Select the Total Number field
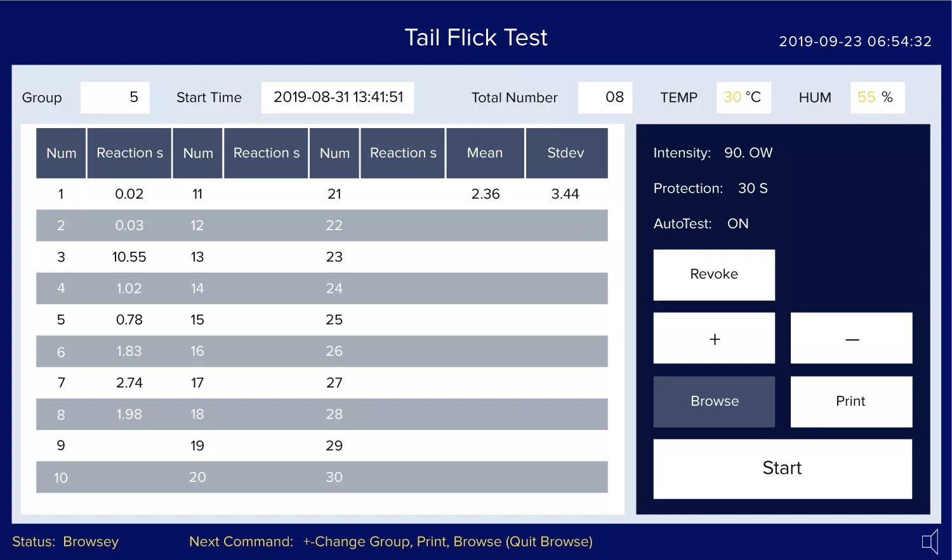The image size is (952, 560). 605,98
